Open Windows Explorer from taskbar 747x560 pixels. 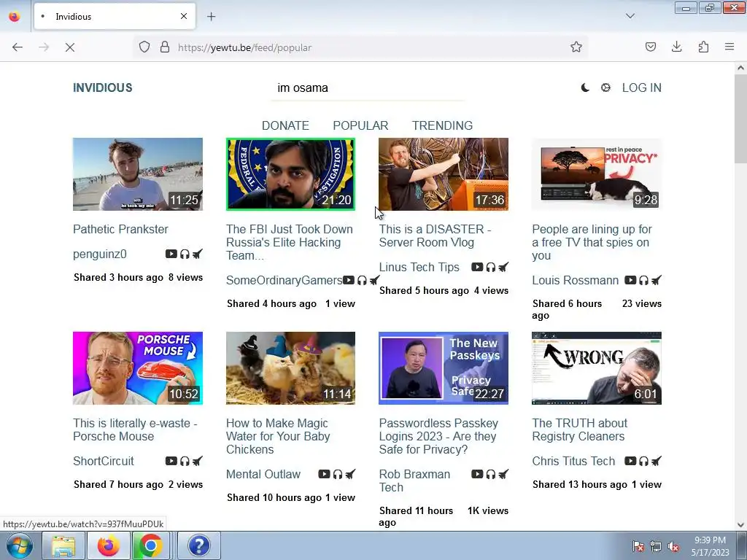(63, 545)
